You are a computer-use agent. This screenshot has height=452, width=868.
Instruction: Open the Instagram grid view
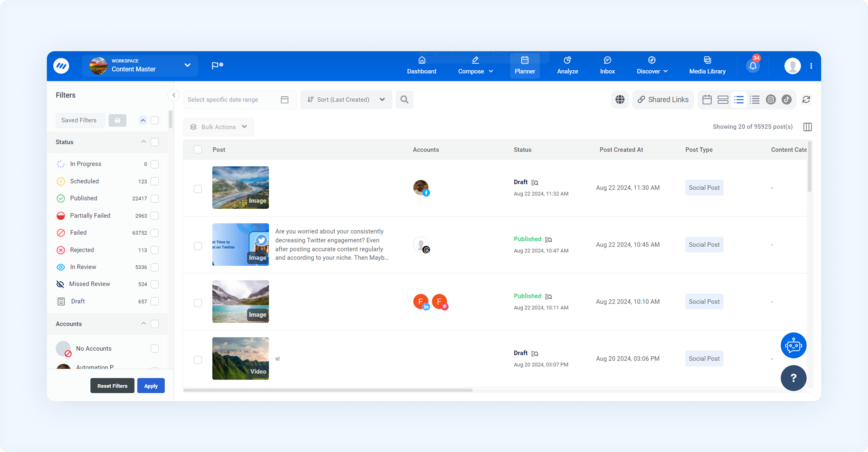tap(771, 100)
